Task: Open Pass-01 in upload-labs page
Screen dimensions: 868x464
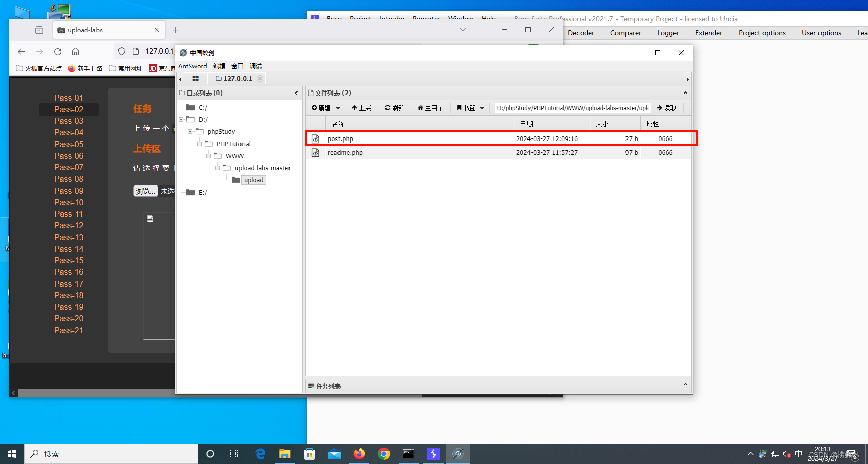Action: [x=69, y=98]
